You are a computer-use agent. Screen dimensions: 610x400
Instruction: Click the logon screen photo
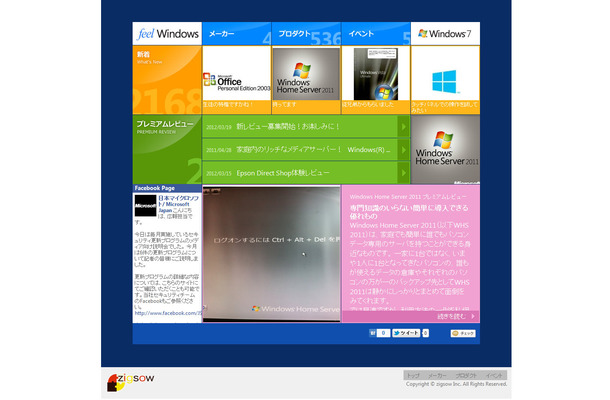tap(271, 254)
